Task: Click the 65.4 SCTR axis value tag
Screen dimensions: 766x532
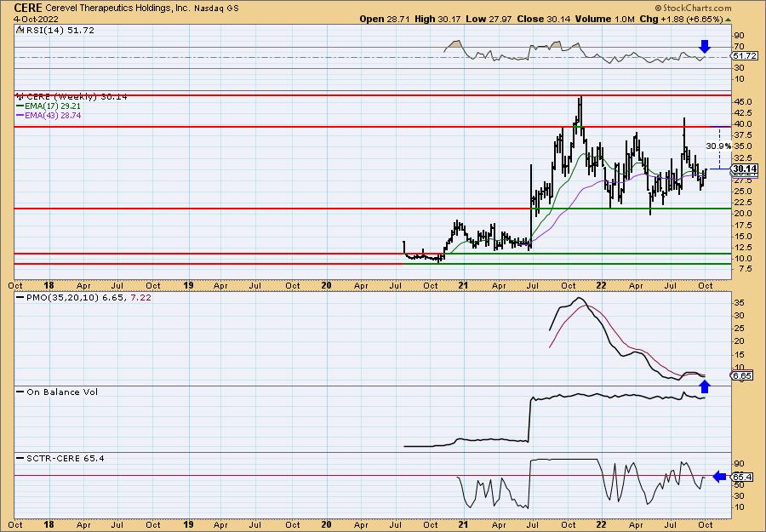Action: pyautogui.click(x=741, y=477)
